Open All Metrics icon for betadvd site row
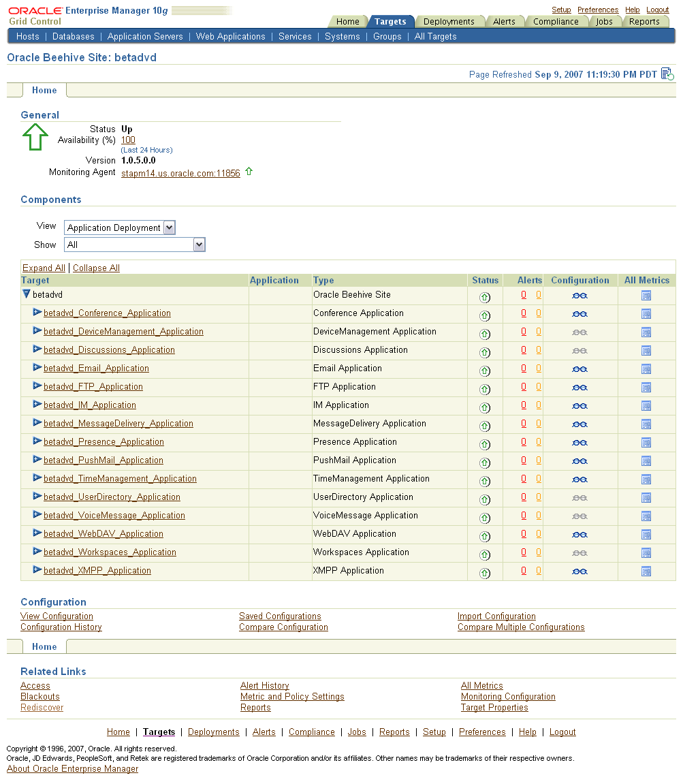This screenshot has width=683, height=784. [x=646, y=296]
